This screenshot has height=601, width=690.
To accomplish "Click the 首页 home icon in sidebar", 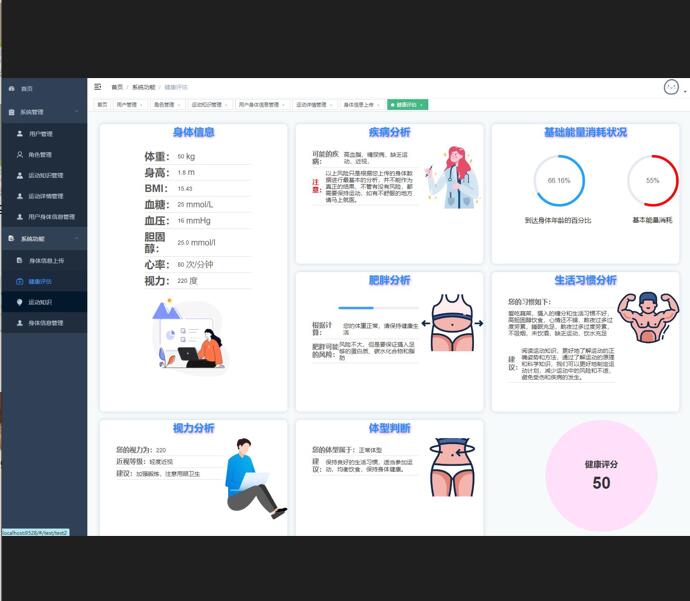I will pos(12,88).
